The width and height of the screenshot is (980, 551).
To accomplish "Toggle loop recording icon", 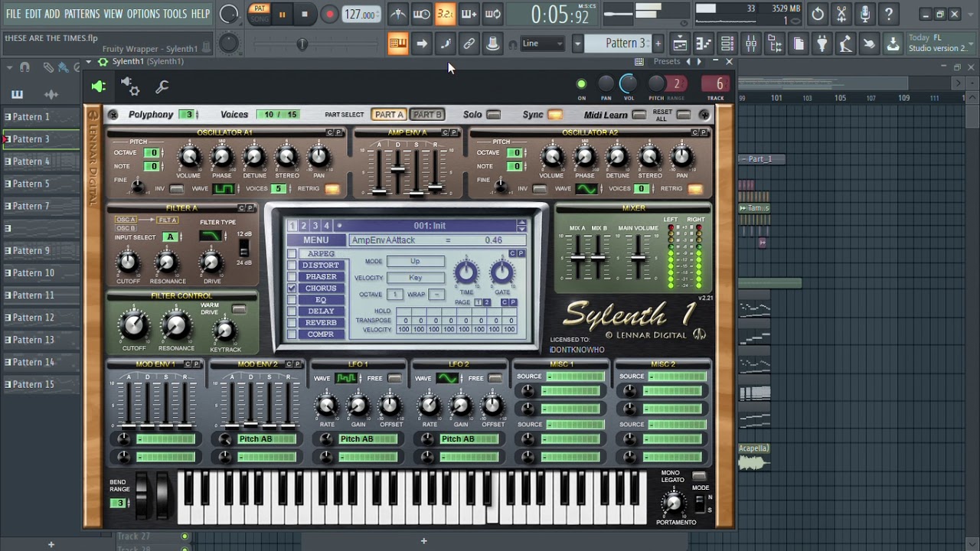I will 493,14.
